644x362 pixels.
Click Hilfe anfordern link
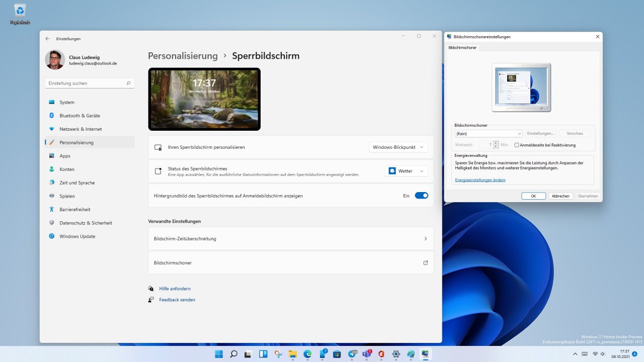coord(175,289)
